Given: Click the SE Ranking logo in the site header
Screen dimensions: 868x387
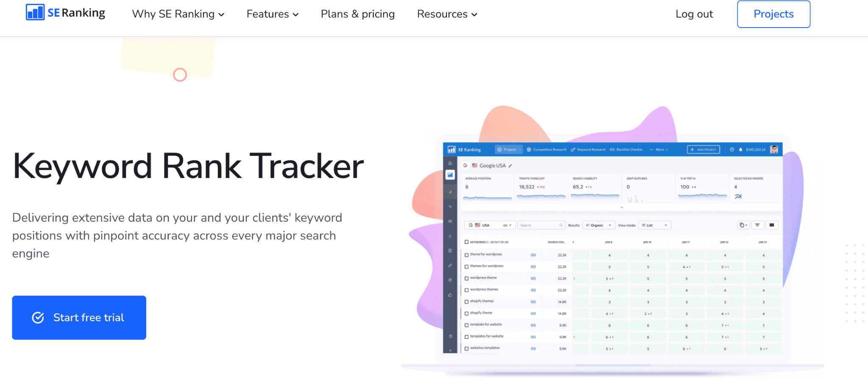Looking at the screenshot, I should [66, 13].
